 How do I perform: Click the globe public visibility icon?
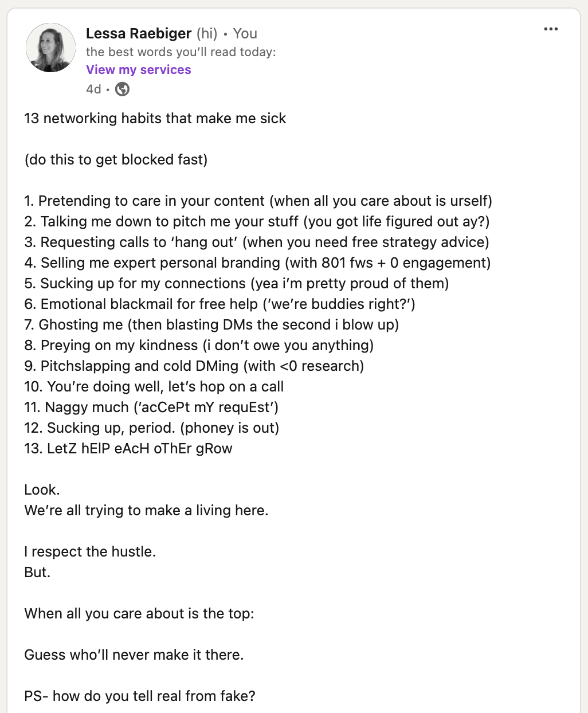coord(122,89)
